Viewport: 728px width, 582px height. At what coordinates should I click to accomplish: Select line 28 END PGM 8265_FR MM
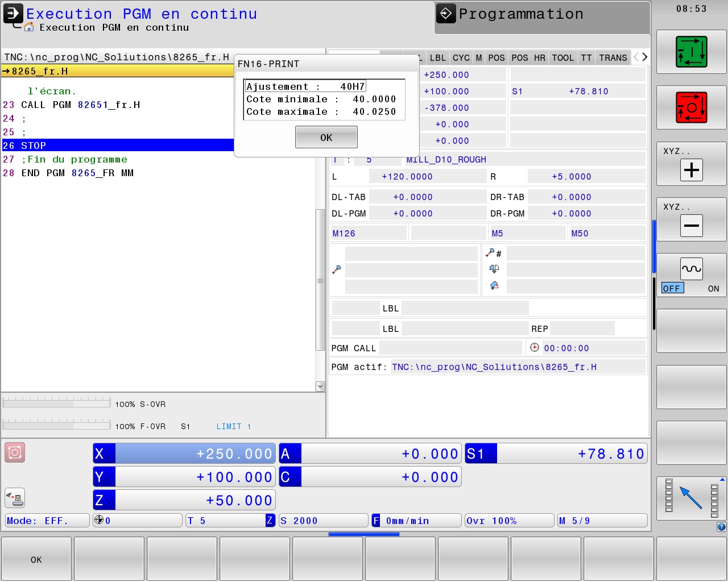69,173
